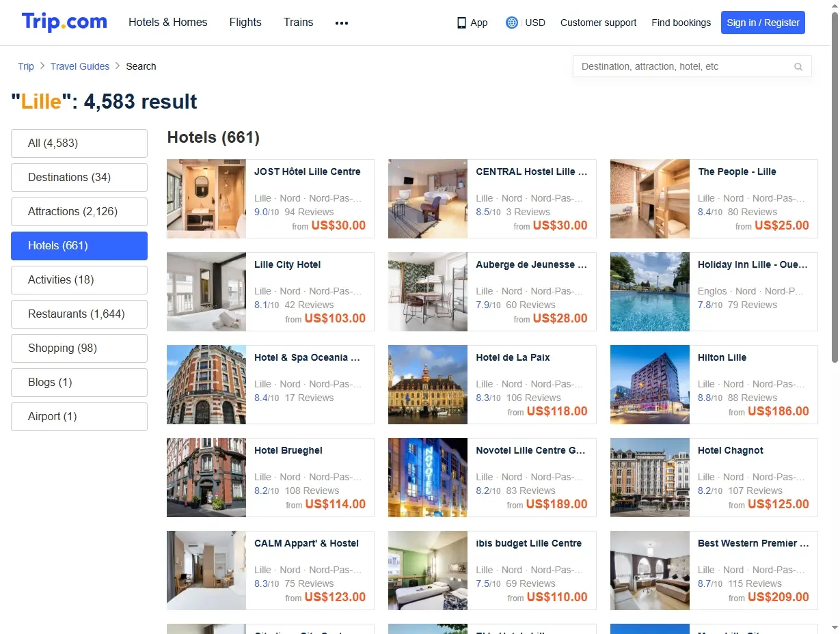The height and width of the screenshot is (634, 840).
Task: Click The People - Lille title
Action: coord(737,171)
